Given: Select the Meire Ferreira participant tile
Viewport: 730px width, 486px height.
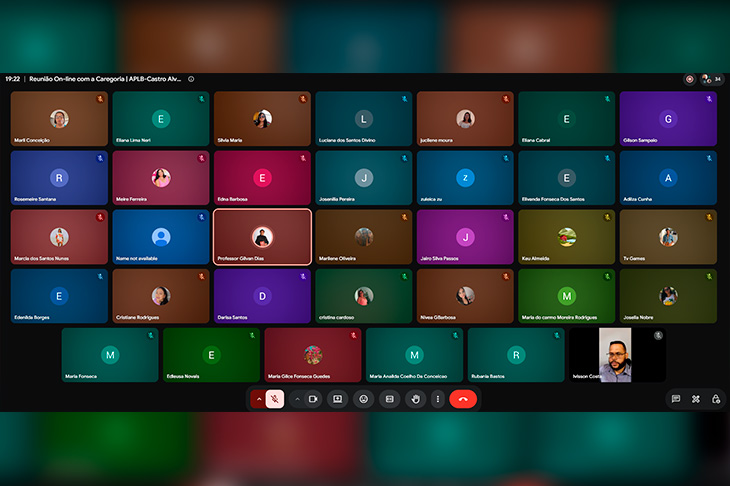Looking at the screenshot, I should [161, 178].
